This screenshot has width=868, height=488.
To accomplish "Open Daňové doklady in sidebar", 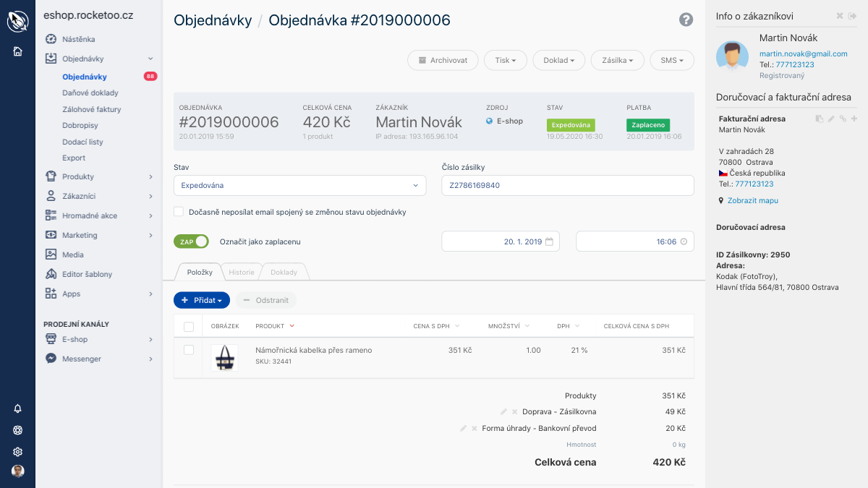I will tap(90, 93).
